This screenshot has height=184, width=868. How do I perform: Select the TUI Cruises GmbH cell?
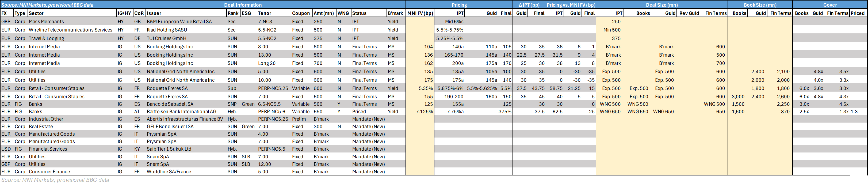pos(166,38)
